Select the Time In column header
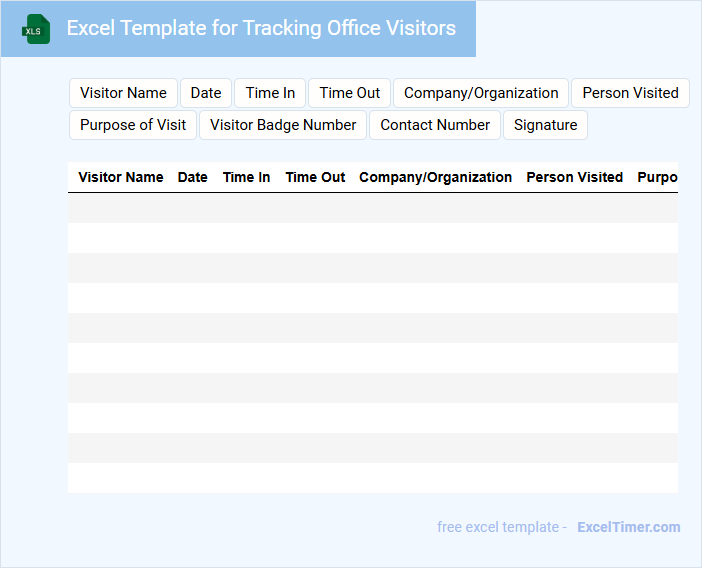The width and height of the screenshot is (702, 568). coord(246,177)
